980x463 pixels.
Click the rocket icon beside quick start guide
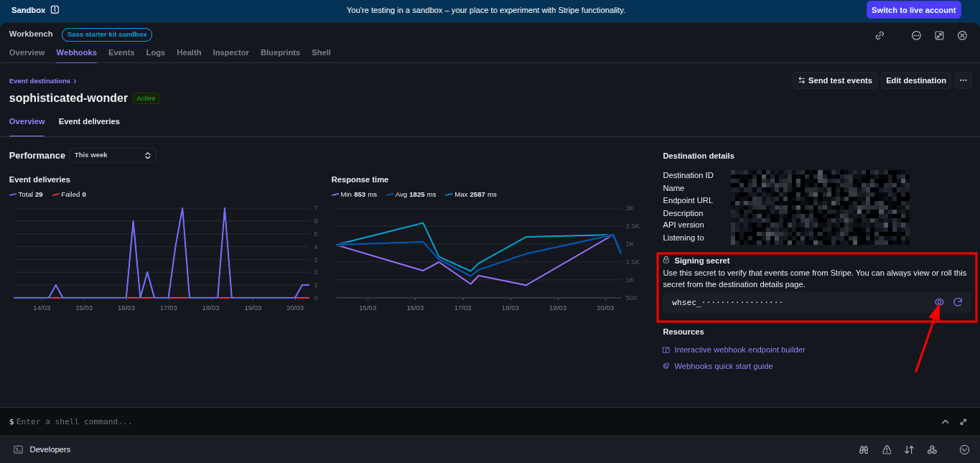click(x=666, y=366)
